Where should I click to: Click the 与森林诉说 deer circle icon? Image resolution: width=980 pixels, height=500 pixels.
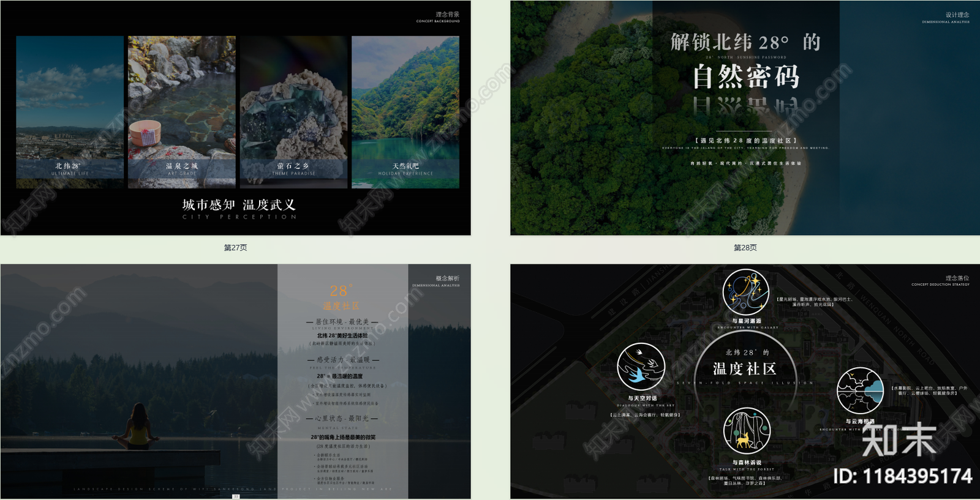(x=747, y=431)
